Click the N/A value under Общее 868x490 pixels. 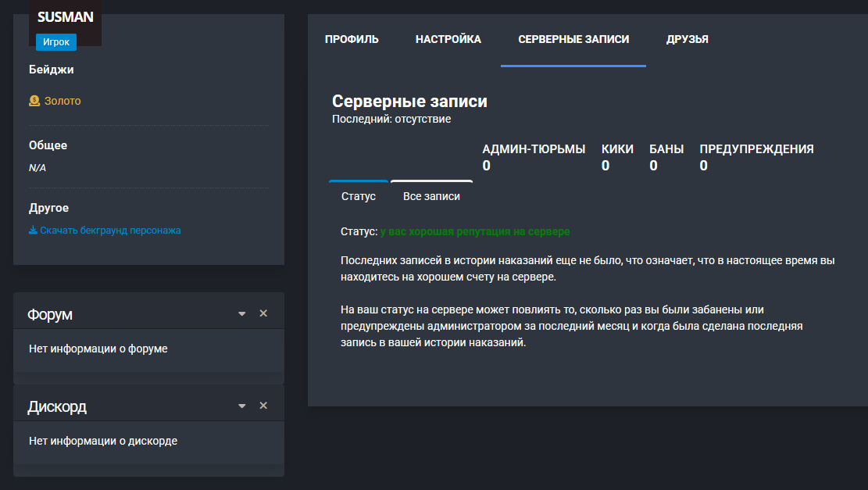click(37, 168)
